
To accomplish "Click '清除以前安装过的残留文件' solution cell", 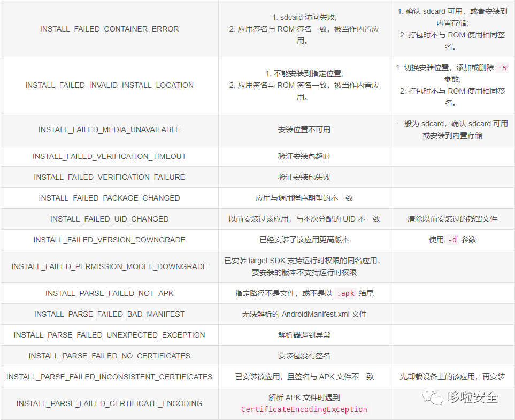I will [452, 219].
